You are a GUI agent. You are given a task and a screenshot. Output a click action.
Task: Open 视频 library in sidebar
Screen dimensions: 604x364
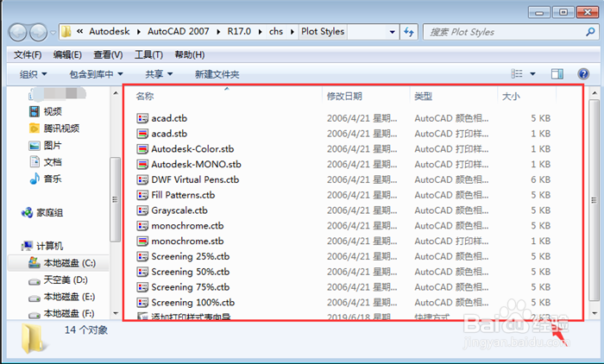click(46, 112)
